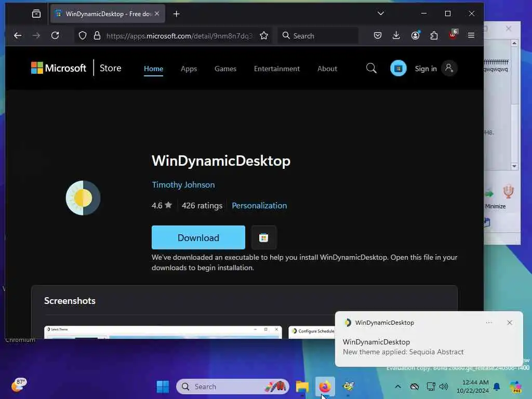Open the Personalization category link
Viewport: 532px width, 399px height.
pos(259,205)
